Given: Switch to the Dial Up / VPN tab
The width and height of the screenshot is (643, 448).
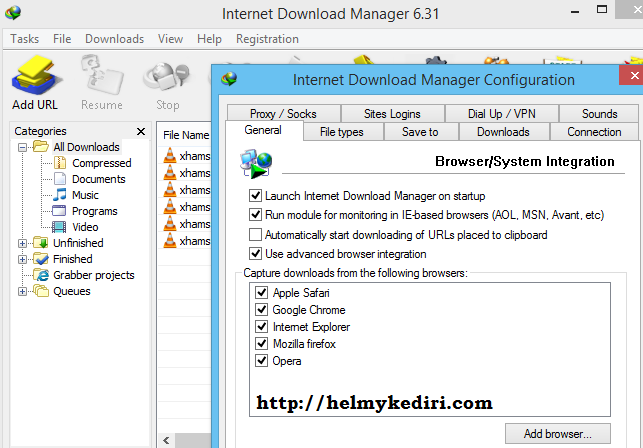Looking at the screenshot, I should tap(502, 114).
